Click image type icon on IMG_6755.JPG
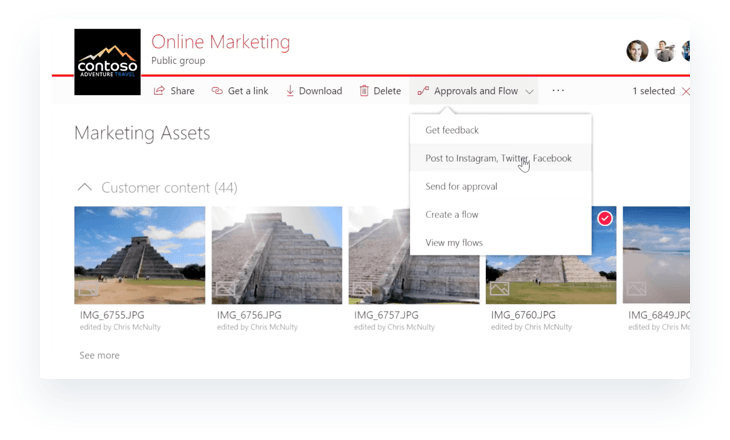Viewport: 730px width, 440px height. [88, 289]
